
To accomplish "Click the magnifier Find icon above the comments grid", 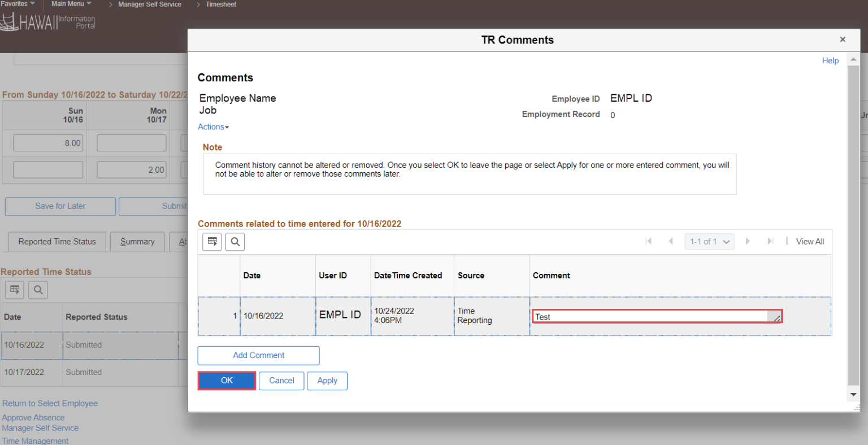I will click(235, 241).
